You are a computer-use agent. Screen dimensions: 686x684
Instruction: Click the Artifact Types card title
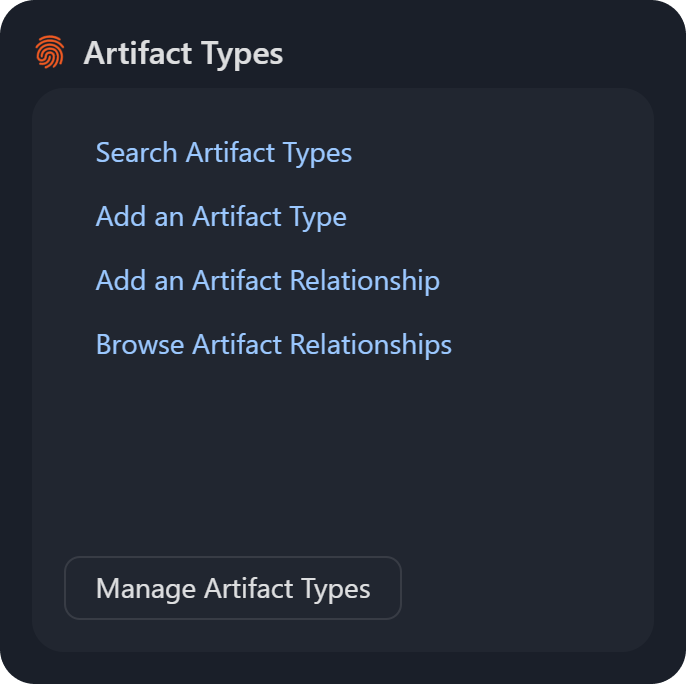tap(183, 53)
